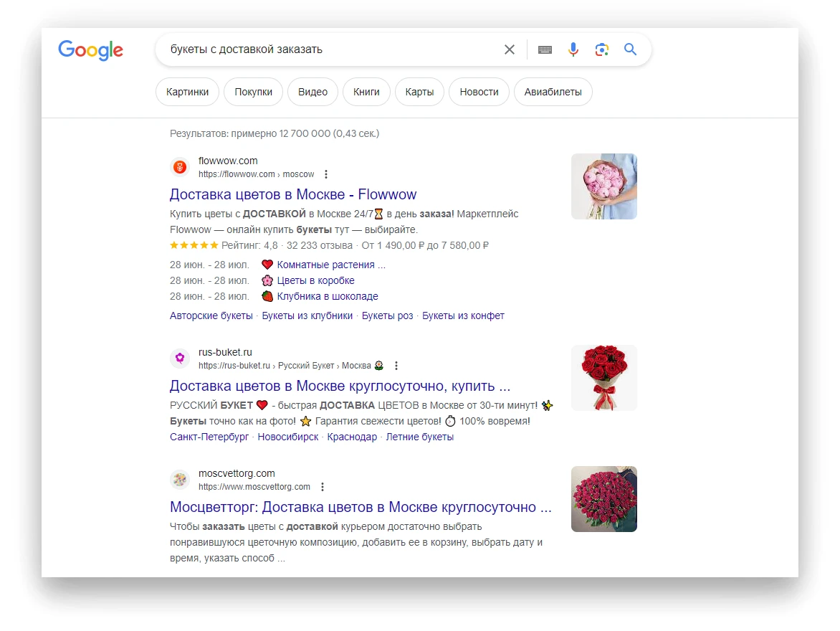
Task: Open the Доставка цветов в Москве - Flowwow link
Action: (292, 194)
